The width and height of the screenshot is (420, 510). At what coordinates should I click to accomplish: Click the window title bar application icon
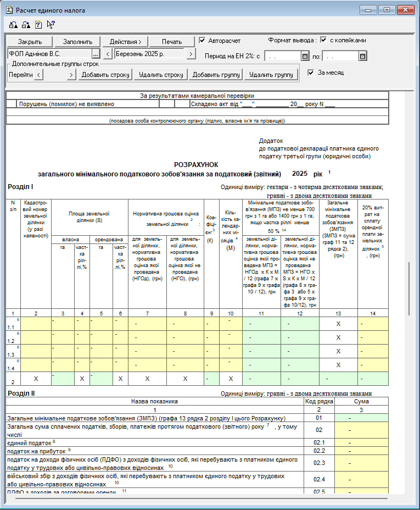[x=9, y=10]
